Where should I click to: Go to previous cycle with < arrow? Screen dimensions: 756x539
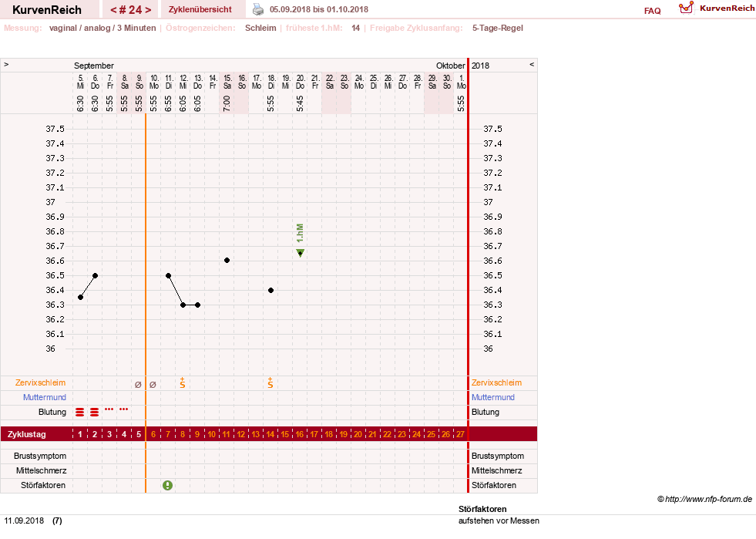tap(114, 10)
